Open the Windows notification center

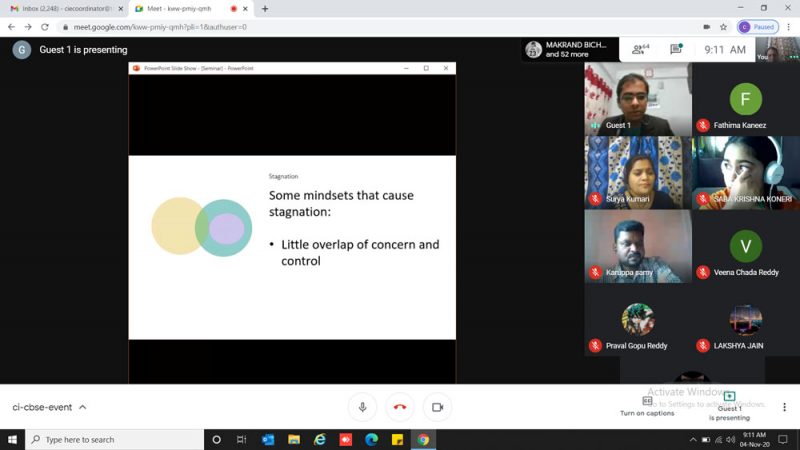click(x=783, y=439)
